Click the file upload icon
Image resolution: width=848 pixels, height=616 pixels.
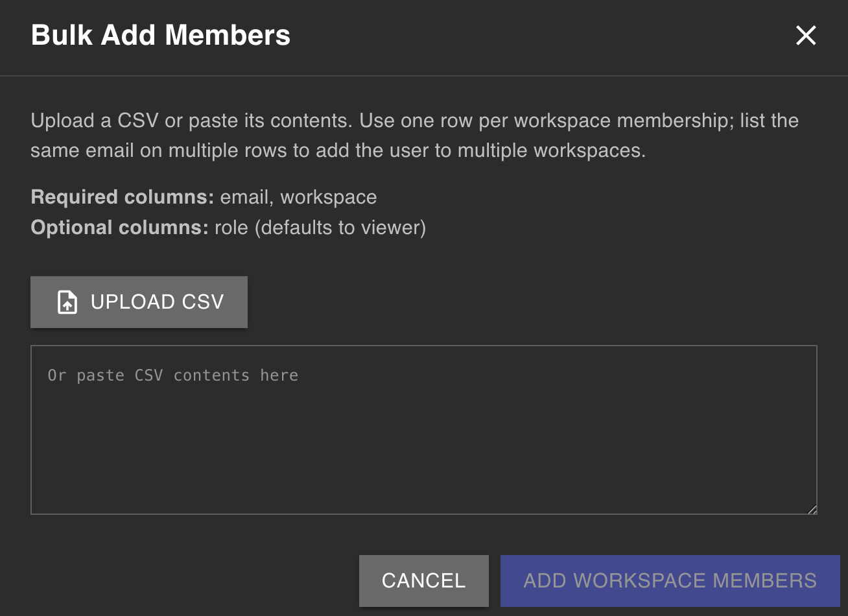(x=67, y=302)
